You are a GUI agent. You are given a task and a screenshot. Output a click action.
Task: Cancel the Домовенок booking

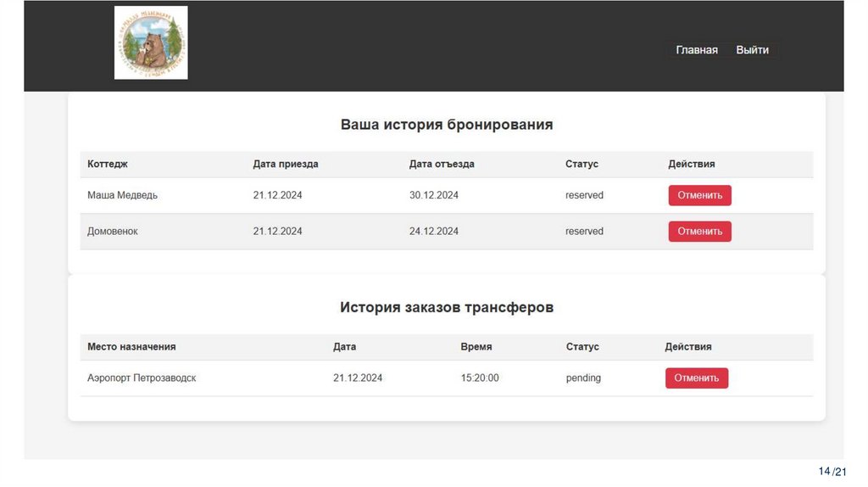[699, 231]
